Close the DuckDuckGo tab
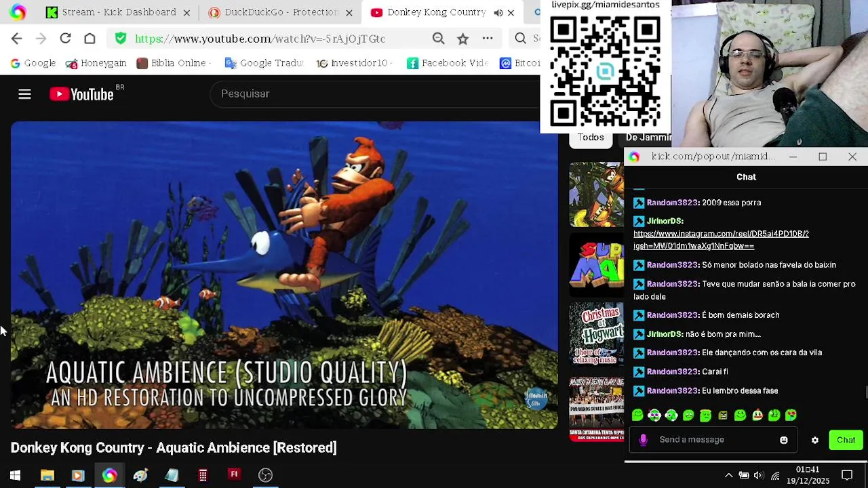868x488 pixels. pos(349,12)
